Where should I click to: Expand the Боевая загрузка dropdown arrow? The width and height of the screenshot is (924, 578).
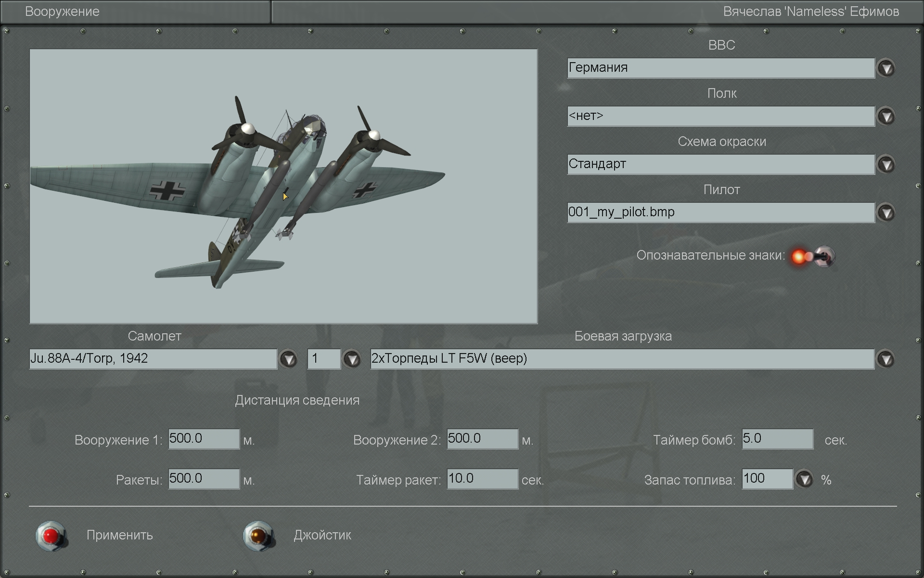click(x=886, y=359)
